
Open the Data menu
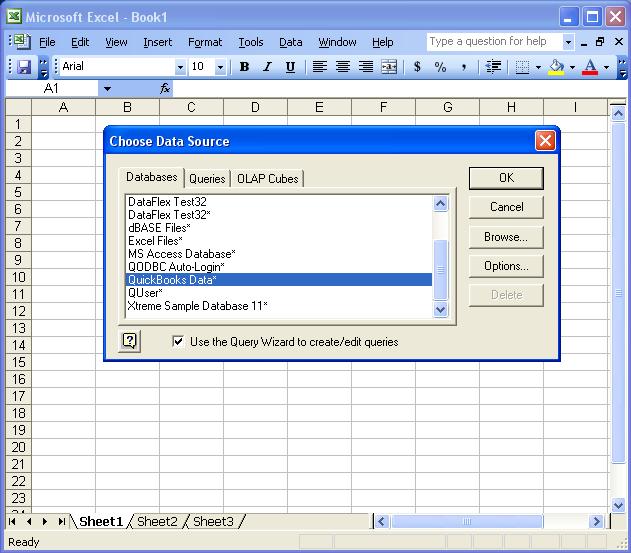291,42
